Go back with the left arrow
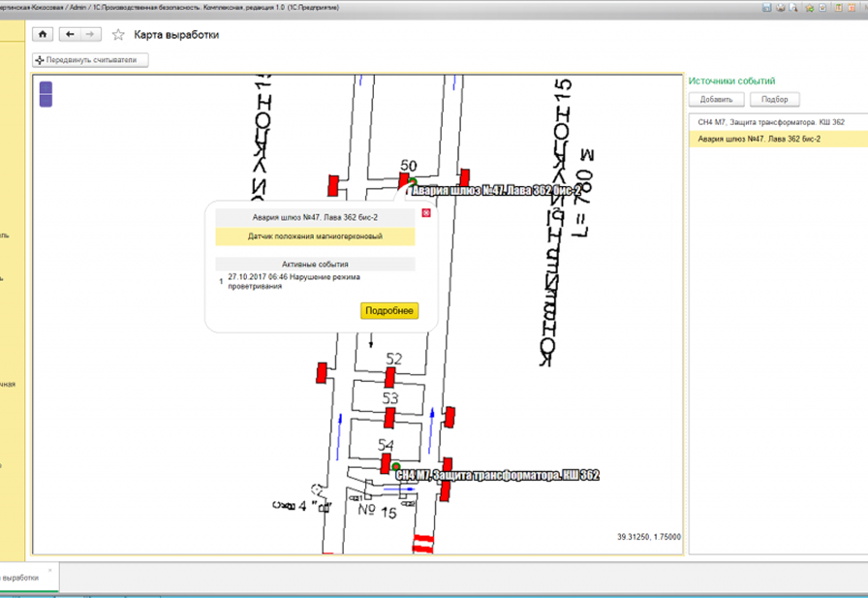The width and height of the screenshot is (868, 598). 69,34
